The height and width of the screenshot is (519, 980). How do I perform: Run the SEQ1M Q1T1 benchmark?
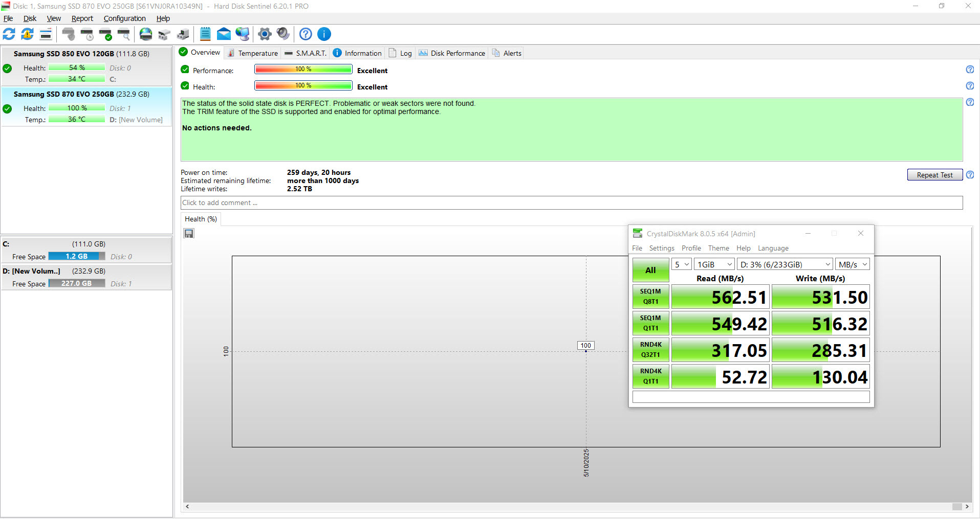[x=650, y=323]
